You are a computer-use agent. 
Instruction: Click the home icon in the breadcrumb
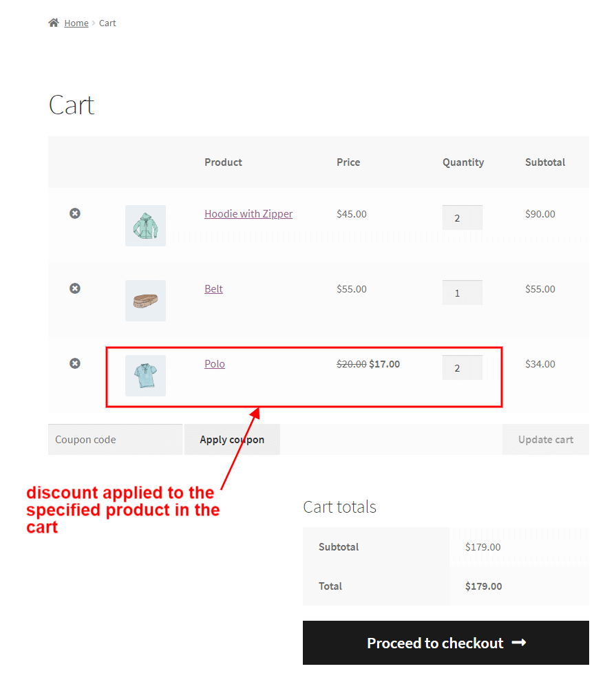click(53, 22)
